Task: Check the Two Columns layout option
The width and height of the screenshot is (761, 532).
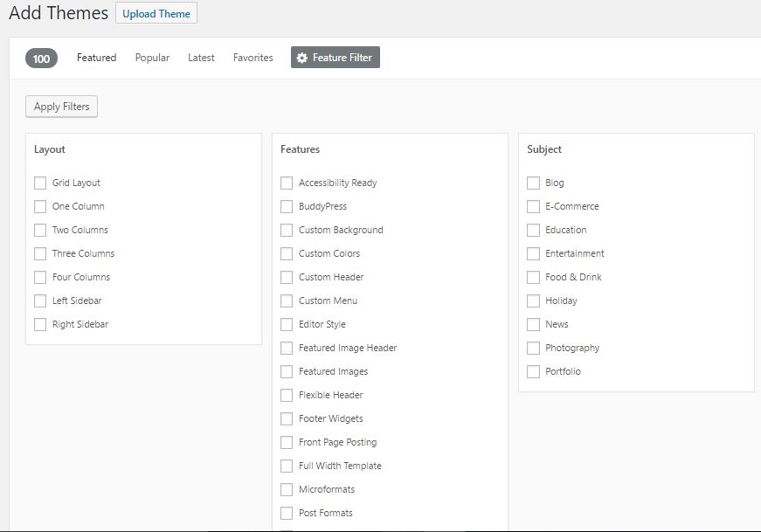Action: click(x=40, y=230)
